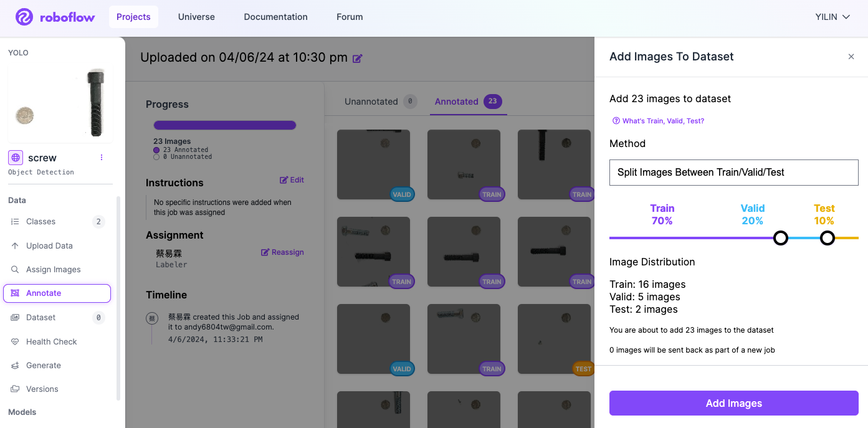Click the Roboflow logo icon
Screen dimensions: 868x428
[24, 17]
